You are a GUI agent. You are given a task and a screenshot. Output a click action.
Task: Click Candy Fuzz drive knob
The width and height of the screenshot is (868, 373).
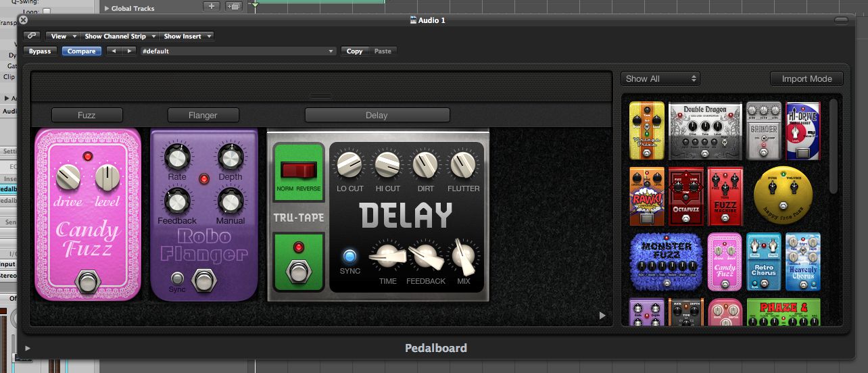[x=68, y=178]
